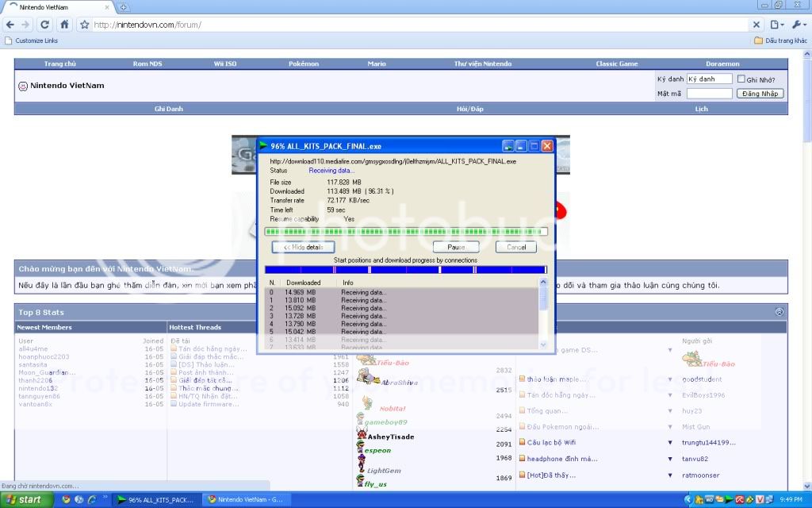
Task: Select connection row 2 with 15.092 MB
Action: tap(402, 308)
